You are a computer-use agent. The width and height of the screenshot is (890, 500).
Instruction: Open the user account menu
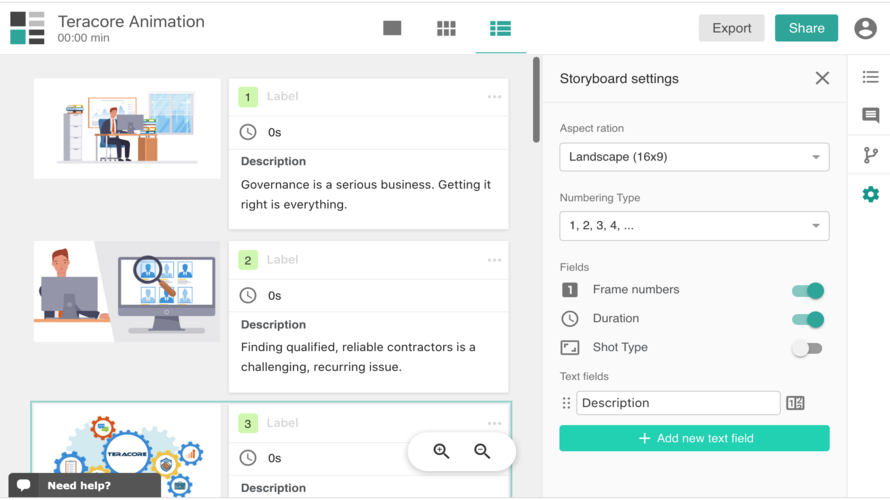(x=865, y=28)
